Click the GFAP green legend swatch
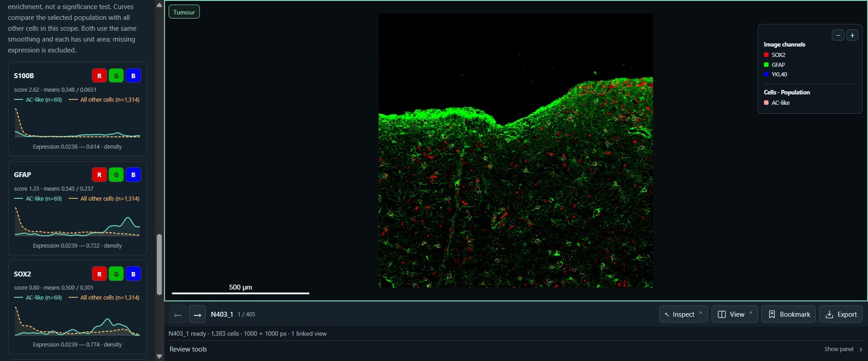The image size is (868, 361). [x=766, y=65]
